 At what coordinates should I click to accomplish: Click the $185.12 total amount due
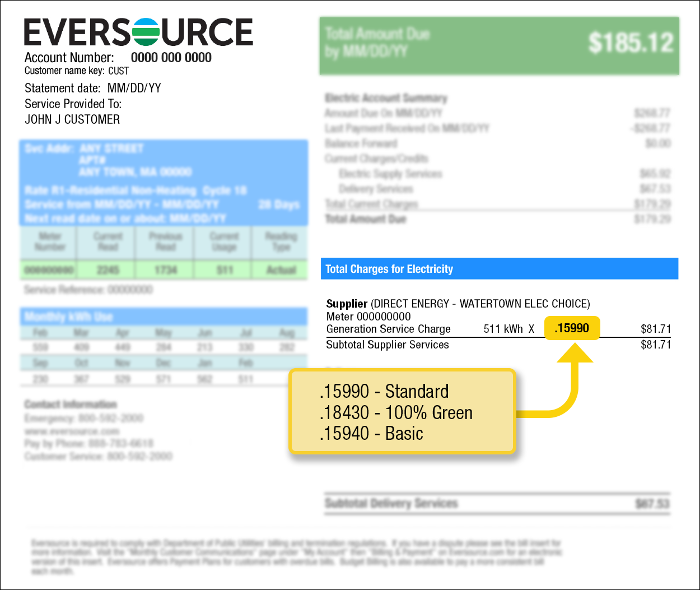click(631, 43)
